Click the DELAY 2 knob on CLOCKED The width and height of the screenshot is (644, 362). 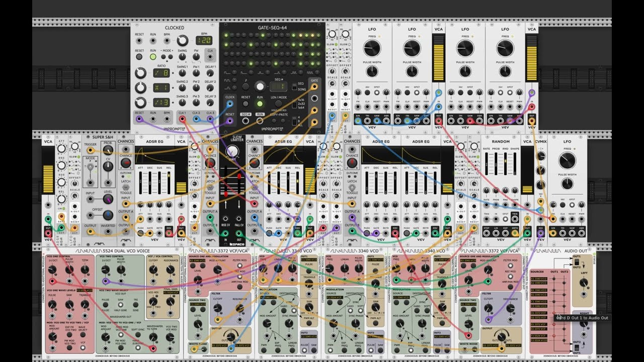(210, 88)
